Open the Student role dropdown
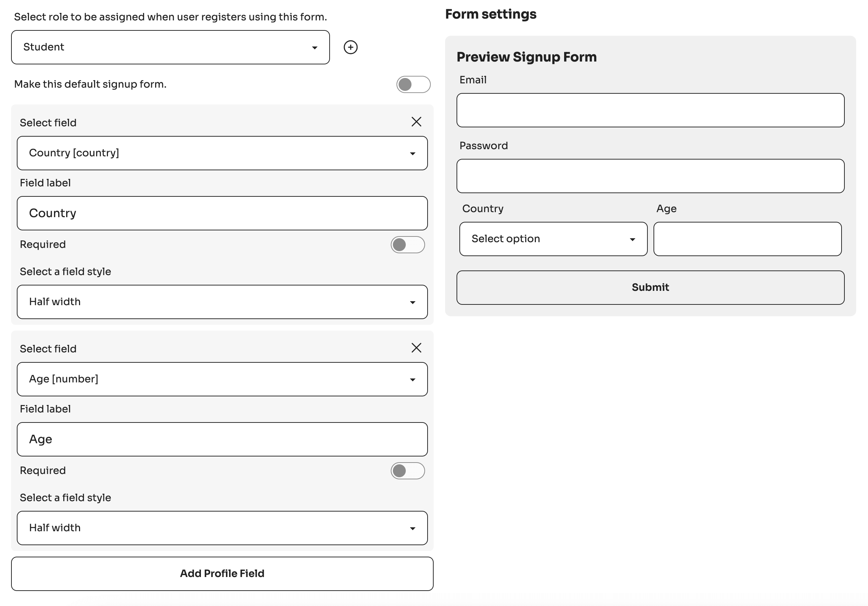The height and width of the screenshot is (606, 868). tap(171, 47)
